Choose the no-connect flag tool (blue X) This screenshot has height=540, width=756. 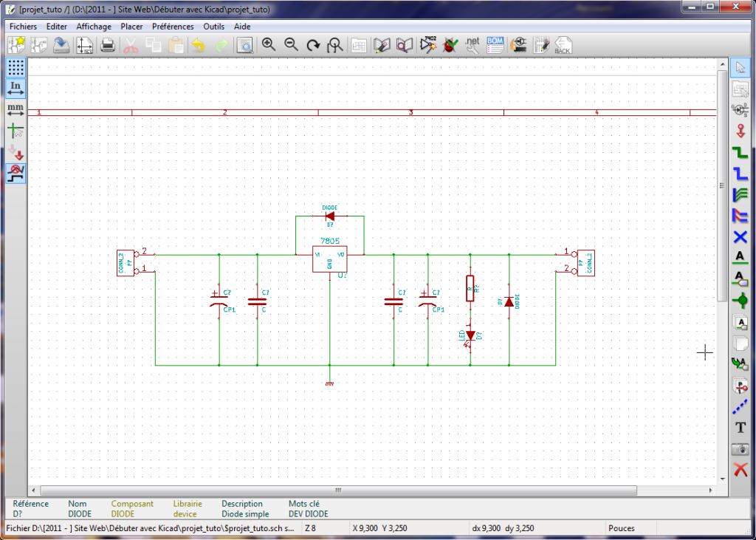click(740, 237)
